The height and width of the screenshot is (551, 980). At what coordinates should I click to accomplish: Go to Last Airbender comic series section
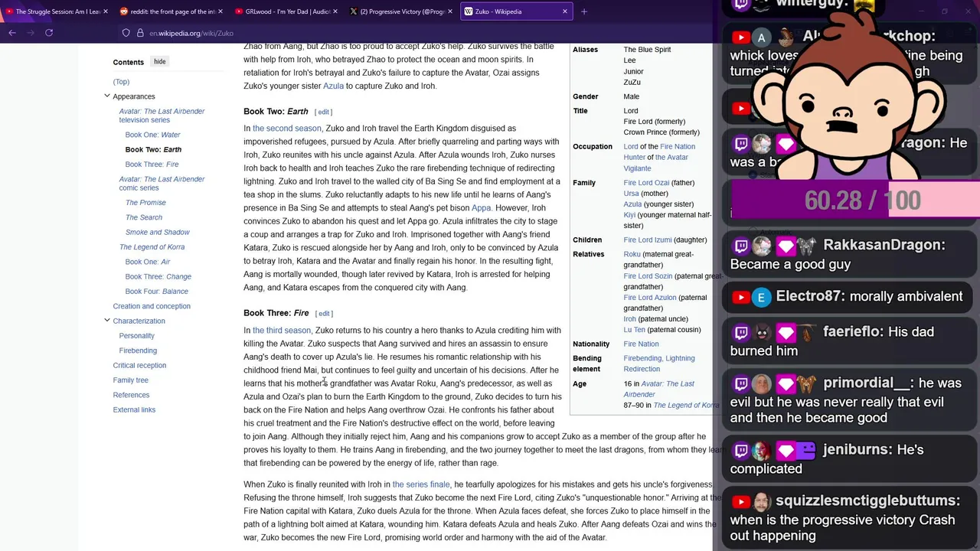(x=162, y=184)
